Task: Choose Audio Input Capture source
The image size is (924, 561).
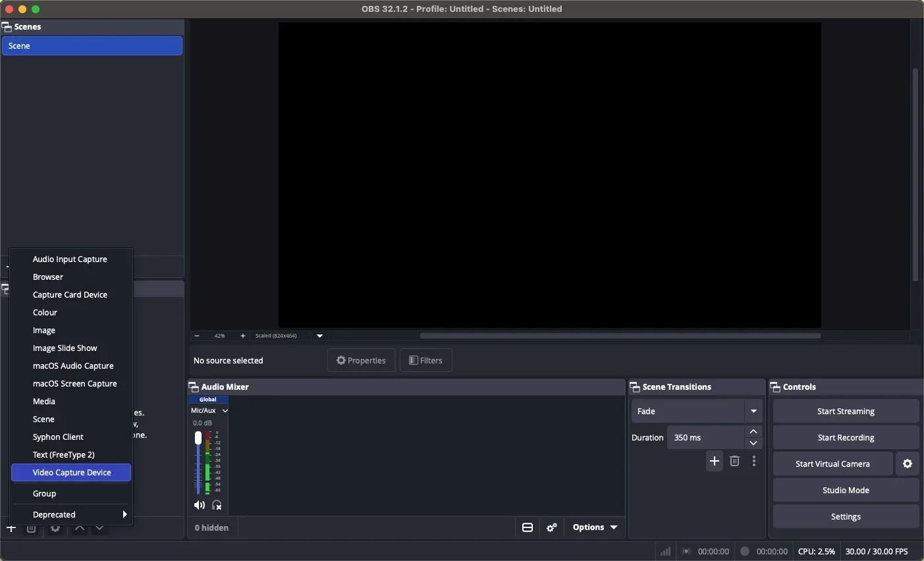Action: (71, 259)
